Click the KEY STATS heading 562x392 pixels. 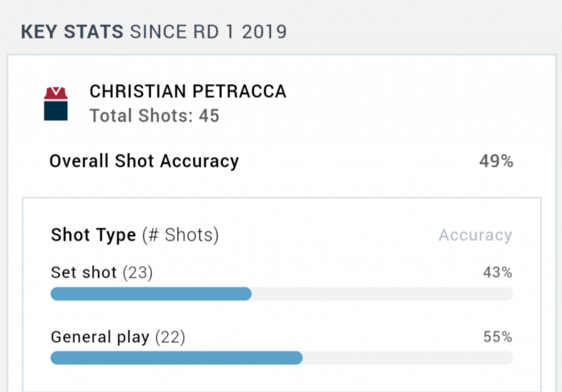click(x=72, y=32)
